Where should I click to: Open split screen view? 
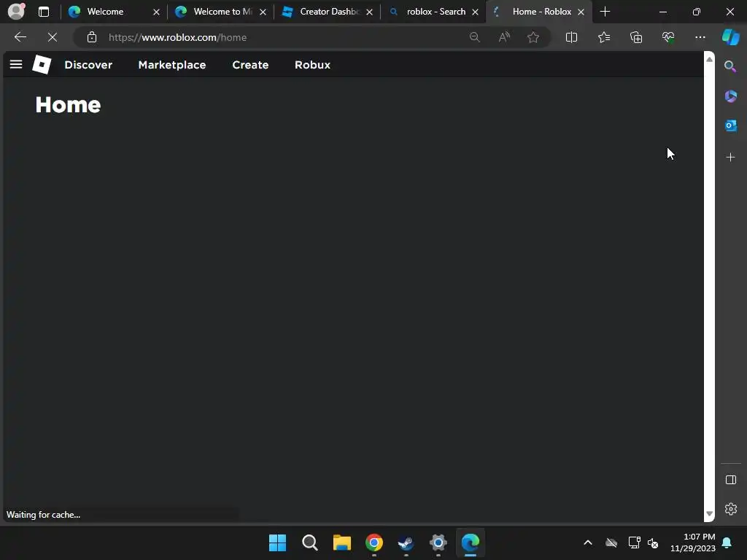point(571,37)
